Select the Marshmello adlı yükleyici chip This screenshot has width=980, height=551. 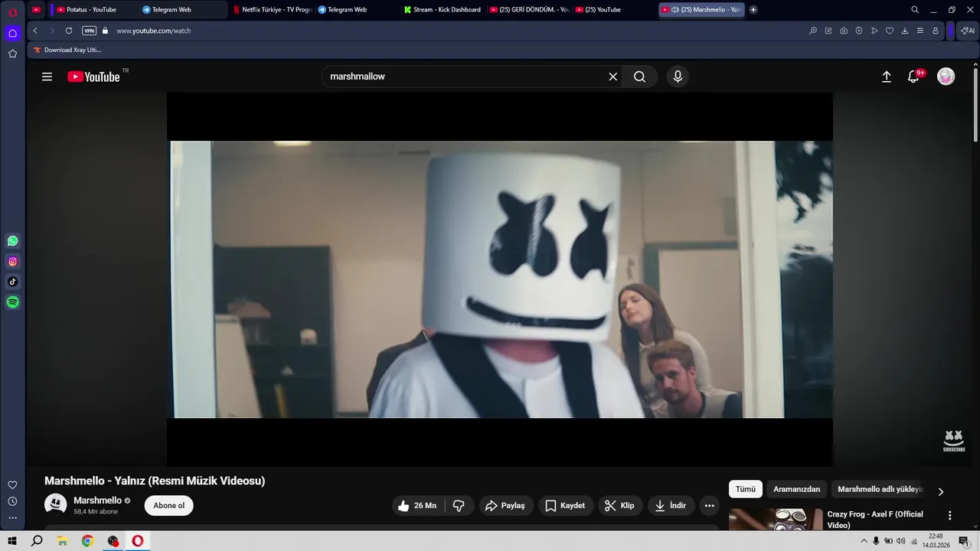(880, 489)
